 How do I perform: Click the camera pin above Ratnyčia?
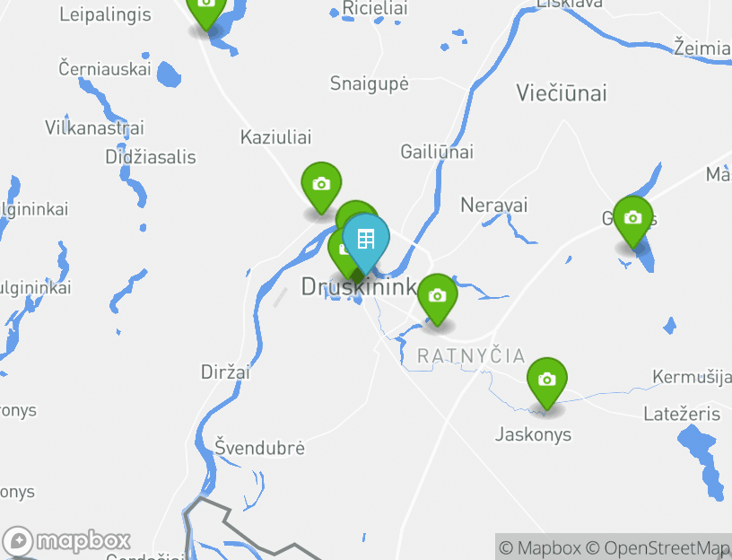(x=438, y=299)
